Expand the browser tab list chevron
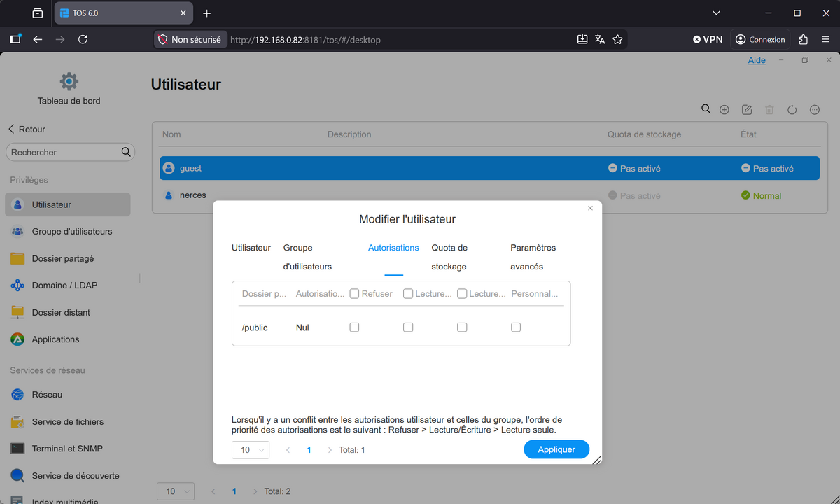 pos(716,13)
